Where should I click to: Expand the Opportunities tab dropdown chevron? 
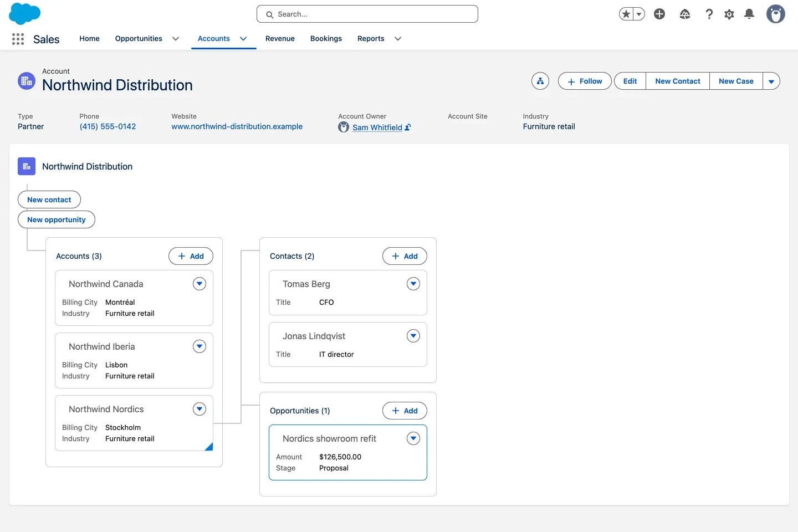coord(176,39)
